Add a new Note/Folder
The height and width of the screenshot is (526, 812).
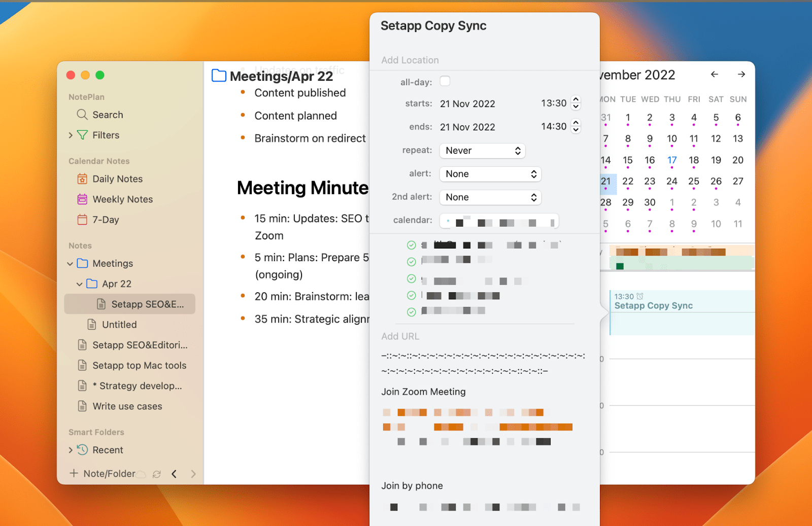pyautogui.click(x=103, y=473)
